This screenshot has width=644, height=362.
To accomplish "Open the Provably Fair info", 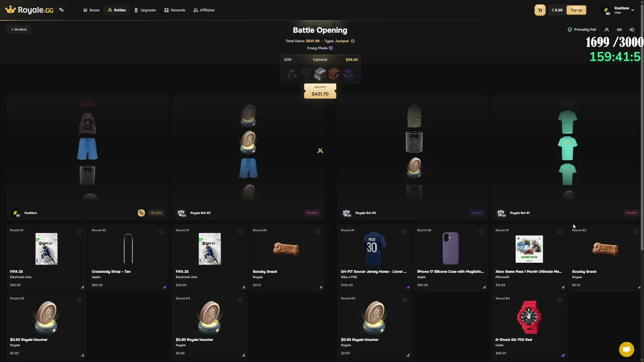I will (x=582, y=30).
